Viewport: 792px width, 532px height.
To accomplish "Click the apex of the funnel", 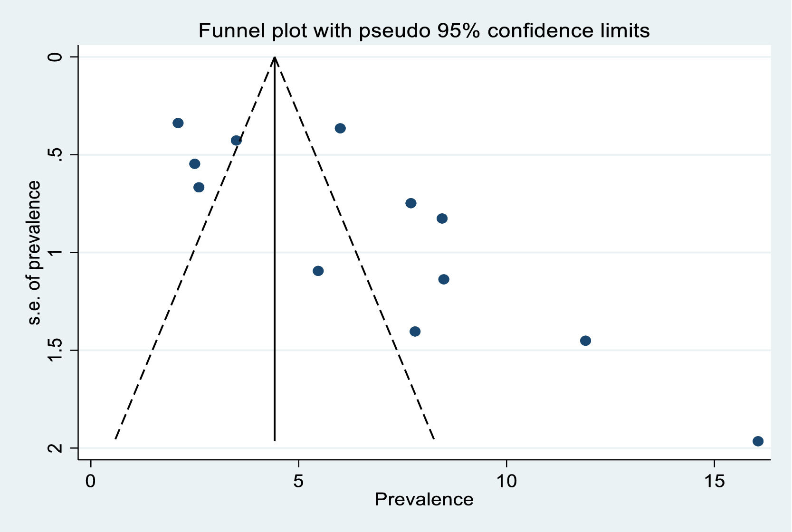I will (x=275, y=57).
